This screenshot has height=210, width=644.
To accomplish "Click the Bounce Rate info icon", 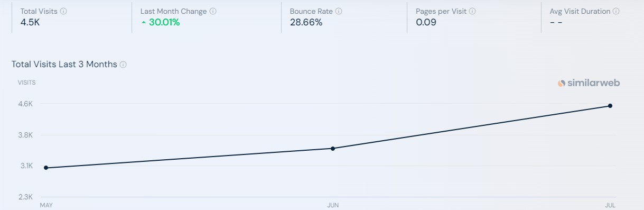I will [x=339, y=11].
